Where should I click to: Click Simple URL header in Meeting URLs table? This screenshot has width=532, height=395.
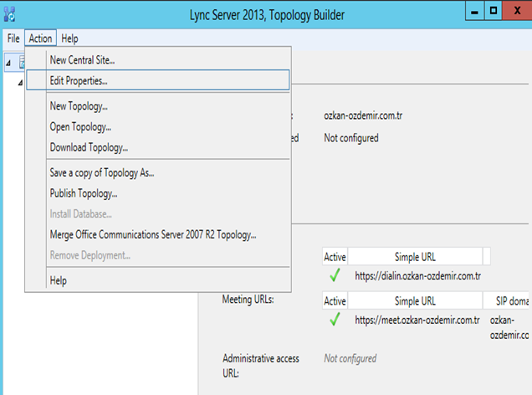tap(415, 301)
